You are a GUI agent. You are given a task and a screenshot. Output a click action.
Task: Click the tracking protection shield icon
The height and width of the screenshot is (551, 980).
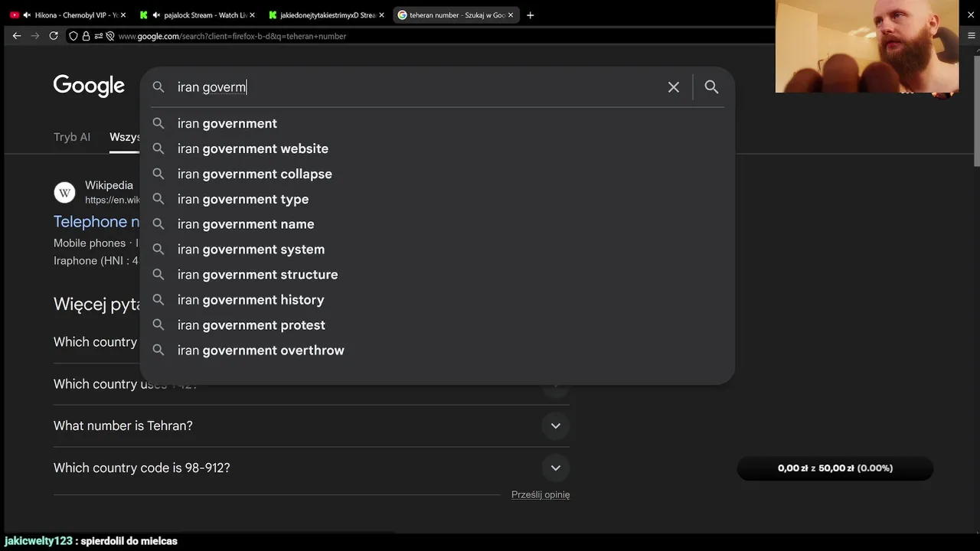click(73, 36)
